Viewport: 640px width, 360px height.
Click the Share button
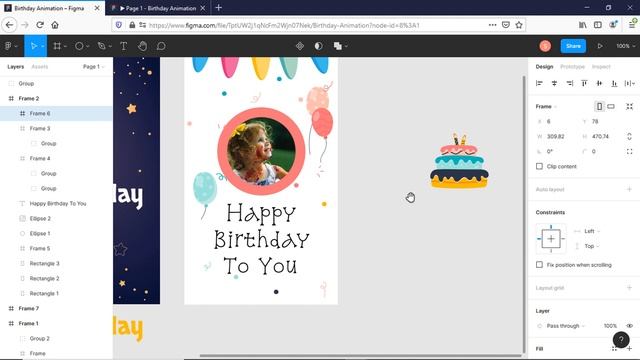[573, 46]
